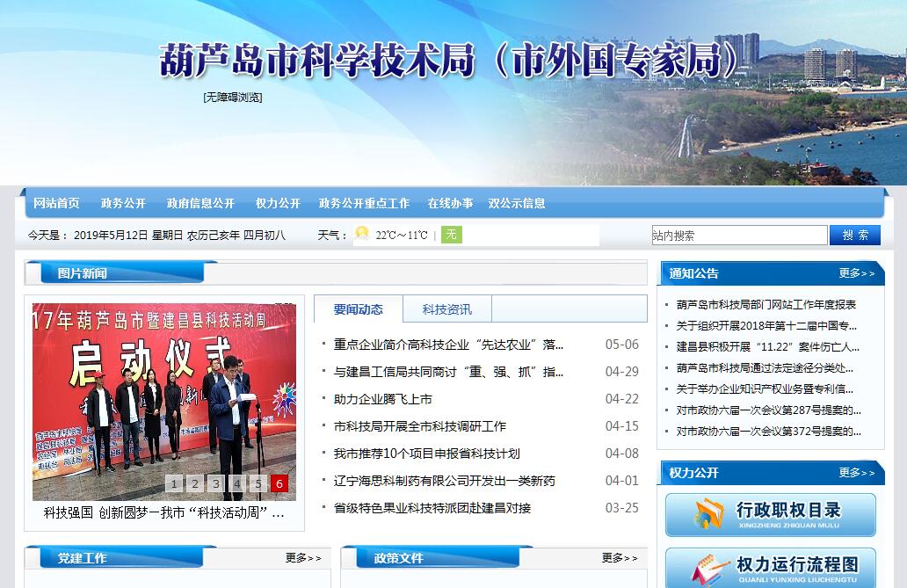This screenshot has width=907, height=588.
Task: Go to slide 5 in news carousel
Action: [x=258, y=483]
